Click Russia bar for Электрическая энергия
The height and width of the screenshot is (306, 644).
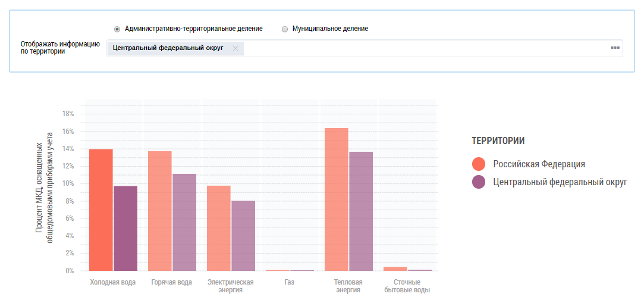click(x=218, y=228)
